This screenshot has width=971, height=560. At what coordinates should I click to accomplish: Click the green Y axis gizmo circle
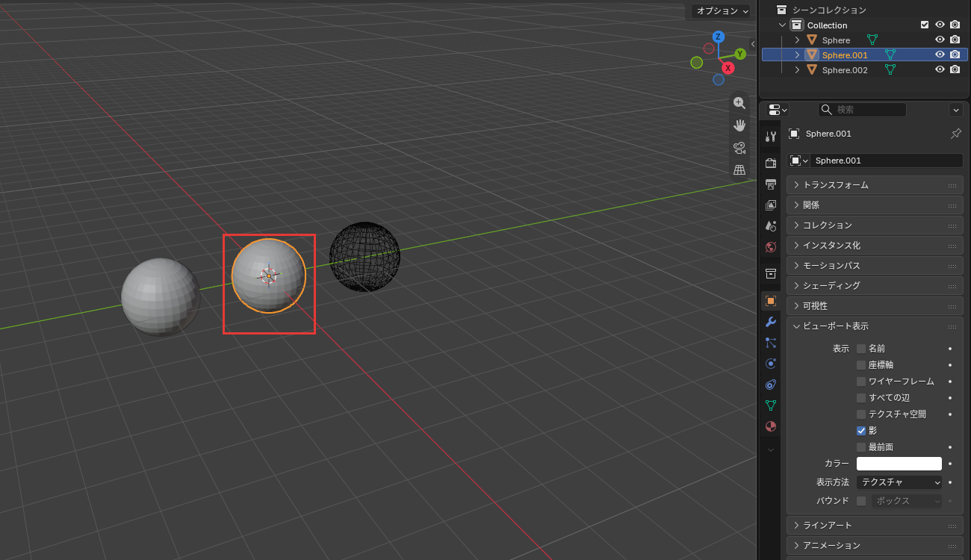click(x=740, y=54)
